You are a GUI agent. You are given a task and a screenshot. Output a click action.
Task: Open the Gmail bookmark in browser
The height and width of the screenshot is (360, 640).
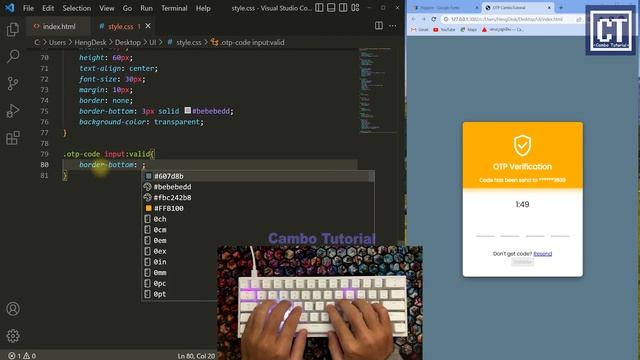pyautogui.click(x=420, y=30)
